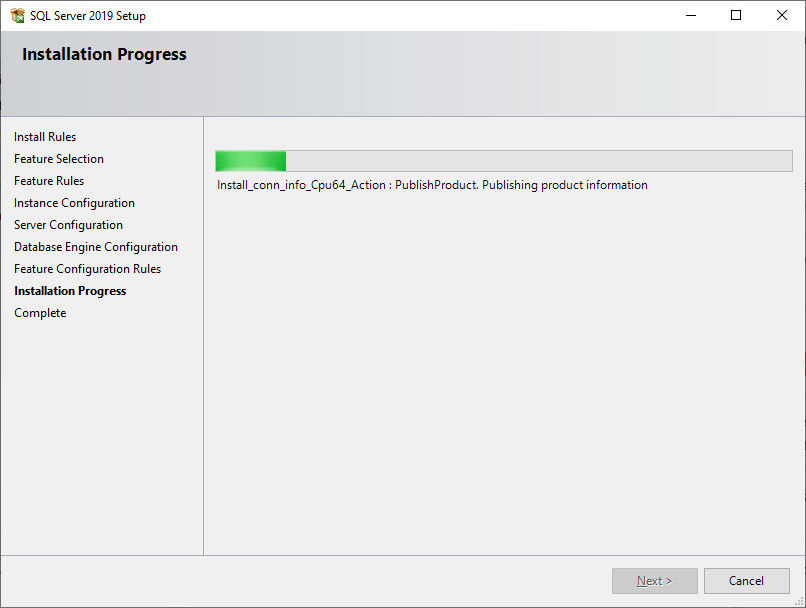
Task: Select Install Rules step in sidebar
Action: 45,137
